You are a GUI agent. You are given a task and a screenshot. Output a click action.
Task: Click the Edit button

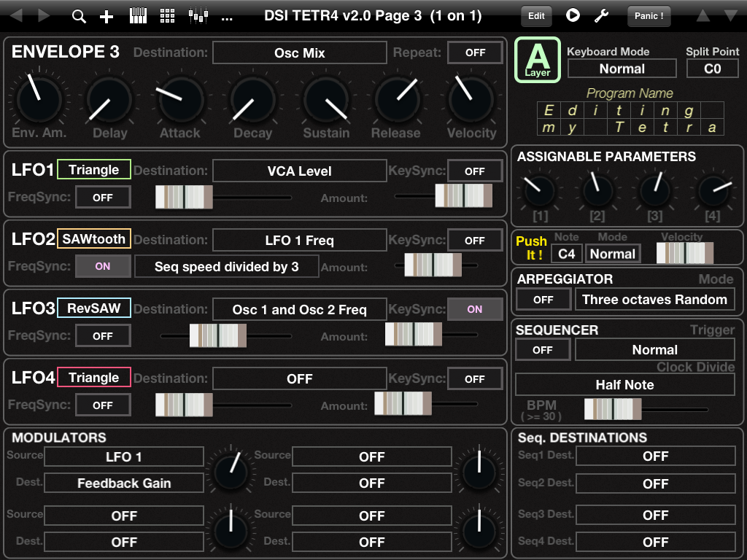pos(536,15)
